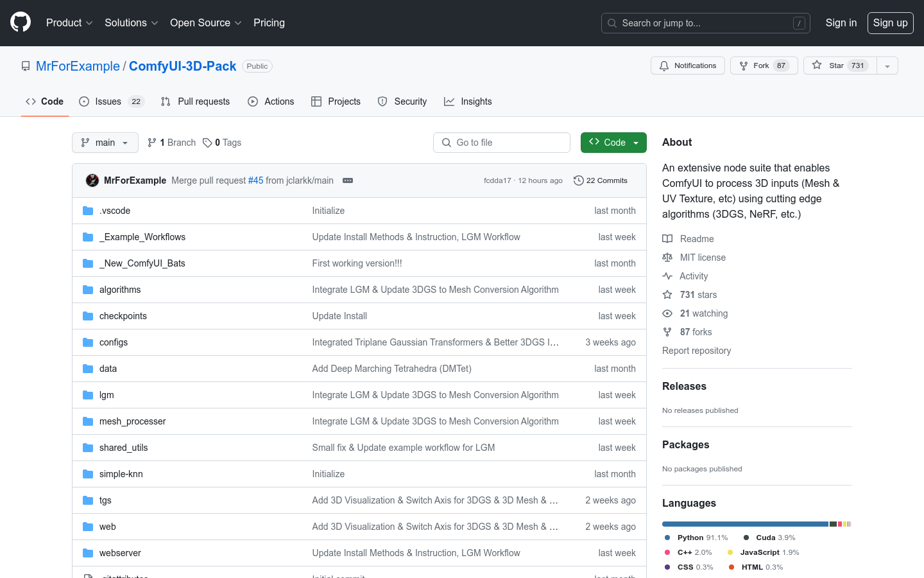Image resolution: width=924 pixels, height=578 pixels.
Task: Open the Product menu
Action: coord(69,22)
